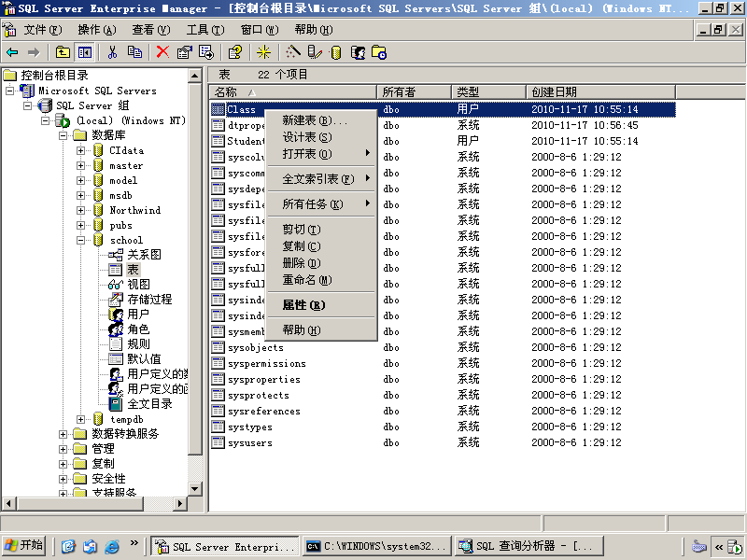Viewport: 747px width, 560px height.
Task: Click the yellow star New toolbar icon
Action: (263, 52)
